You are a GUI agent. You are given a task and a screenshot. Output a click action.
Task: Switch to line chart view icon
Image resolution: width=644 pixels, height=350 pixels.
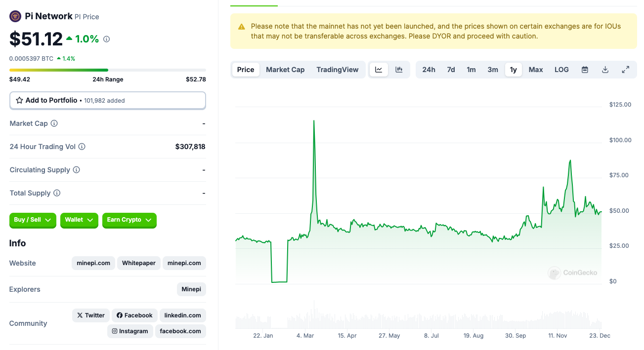pyautogui.click(x=379, y=70)
